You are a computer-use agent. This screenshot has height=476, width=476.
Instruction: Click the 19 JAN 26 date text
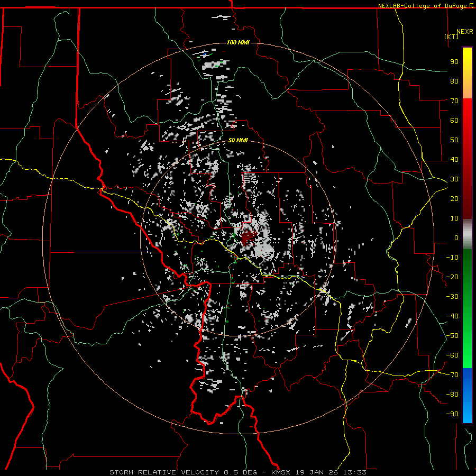(317, 472)
